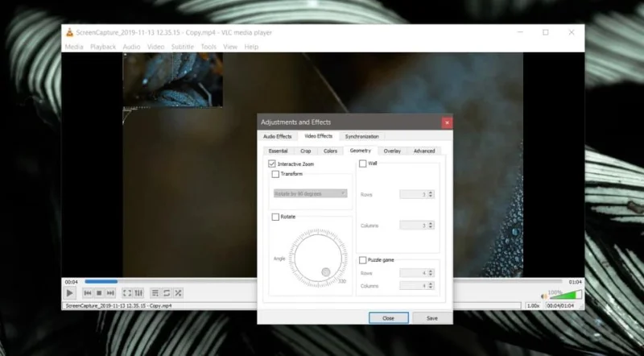Open the Media menu

tap(74, 47)
